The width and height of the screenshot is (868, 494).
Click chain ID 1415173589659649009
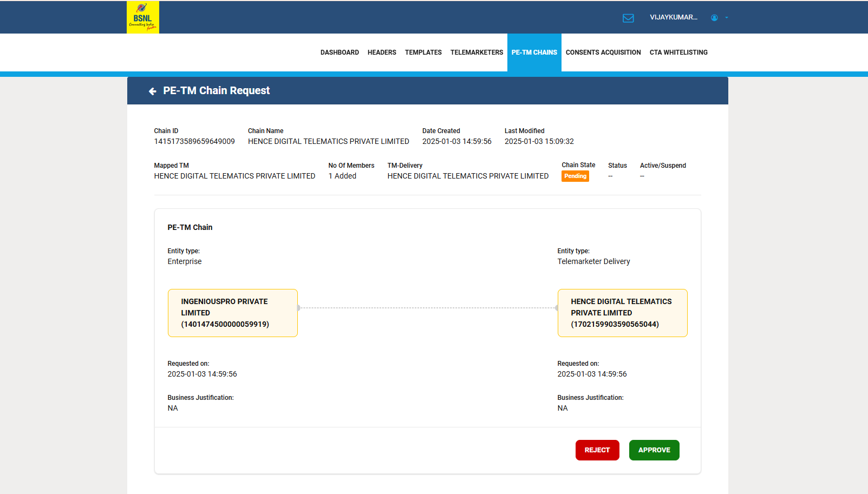pos(194,141)
